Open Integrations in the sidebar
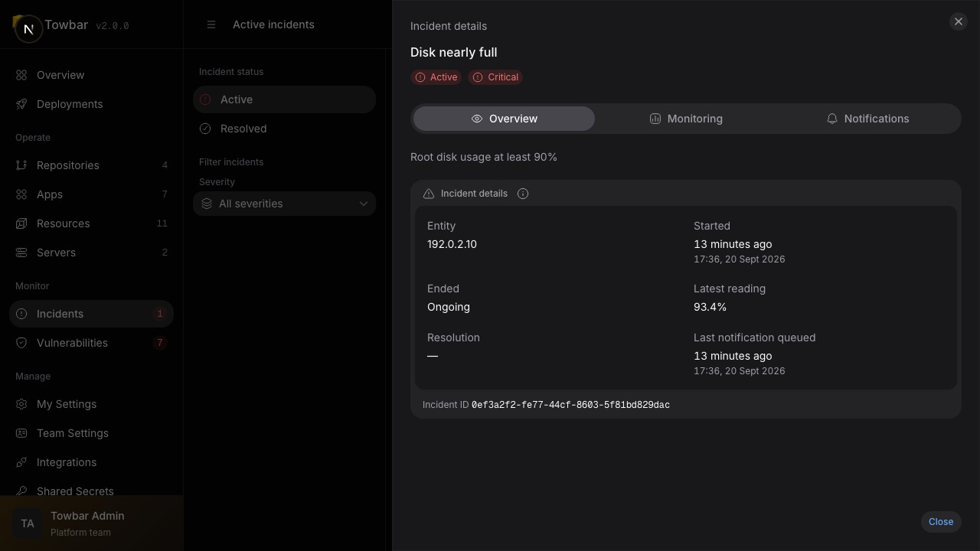Image resolution: width=980 pixels, height=551 pixels. (x=91, y=462)
